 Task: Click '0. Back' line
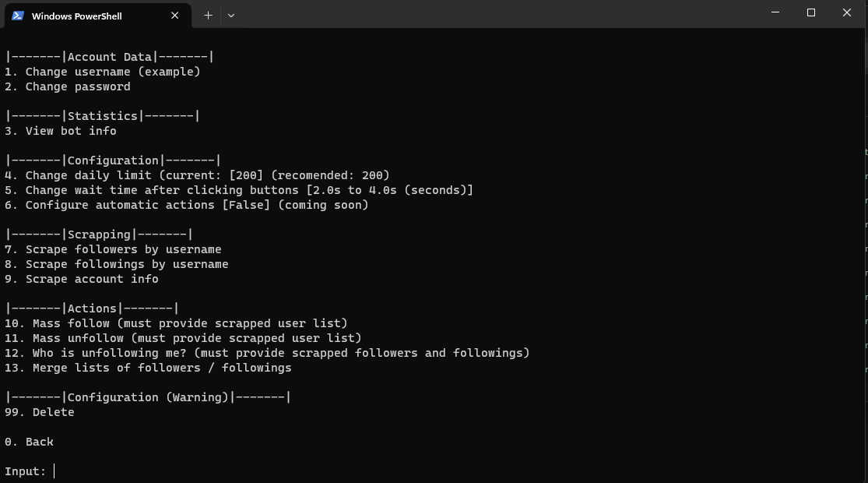pyautogui.click(x=29, y=442)
